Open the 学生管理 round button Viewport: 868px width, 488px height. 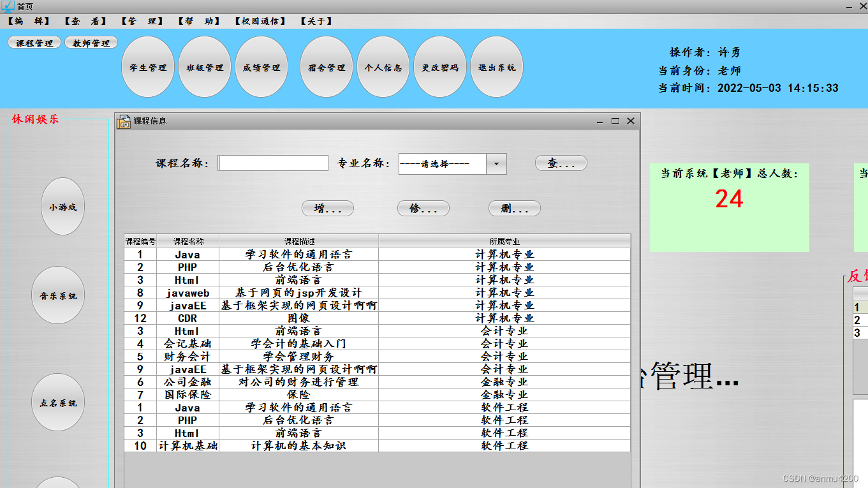tap(148, 67)
